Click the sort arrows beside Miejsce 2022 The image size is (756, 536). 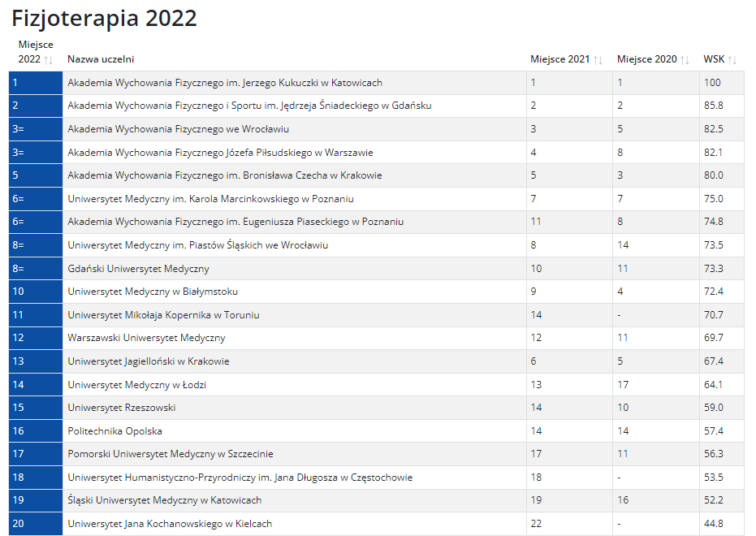pos(48,60)
